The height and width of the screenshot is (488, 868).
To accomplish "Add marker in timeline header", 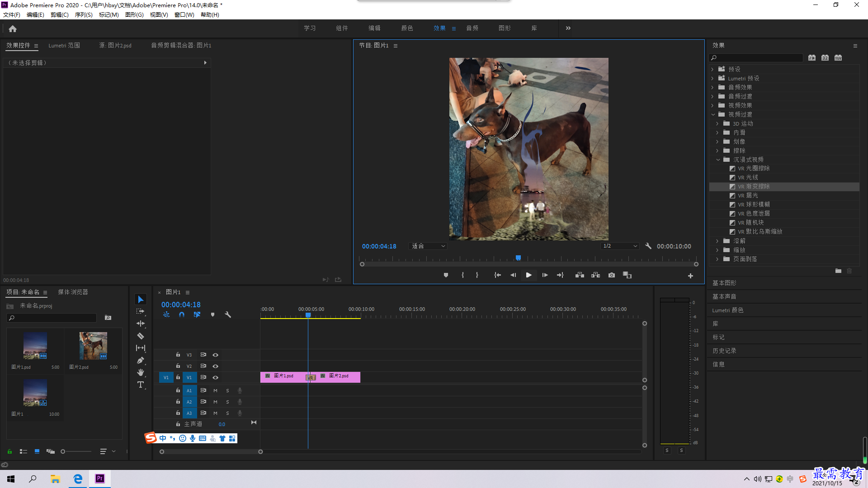I will (212, 314).
